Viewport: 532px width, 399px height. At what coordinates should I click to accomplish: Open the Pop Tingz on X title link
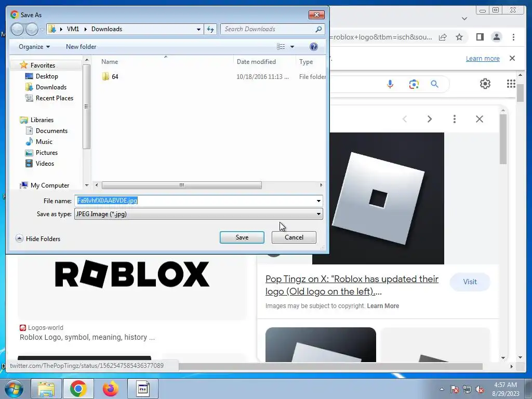point(352,285)
